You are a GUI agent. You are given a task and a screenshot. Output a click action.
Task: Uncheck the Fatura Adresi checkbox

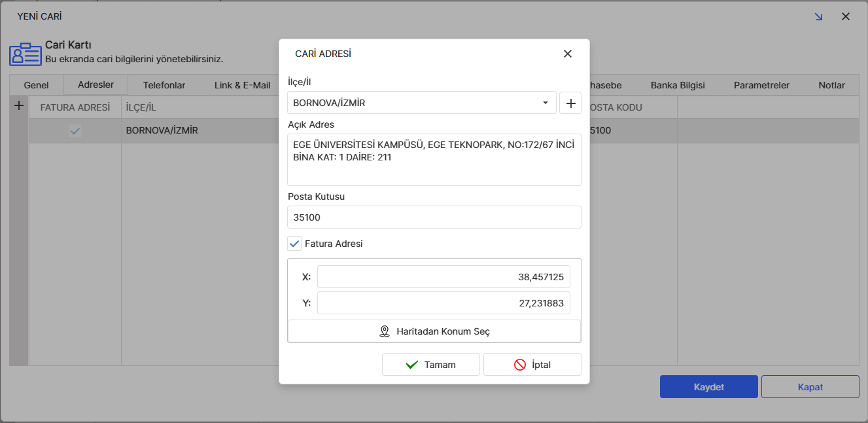pyautogui.click(x=294, y=244)
